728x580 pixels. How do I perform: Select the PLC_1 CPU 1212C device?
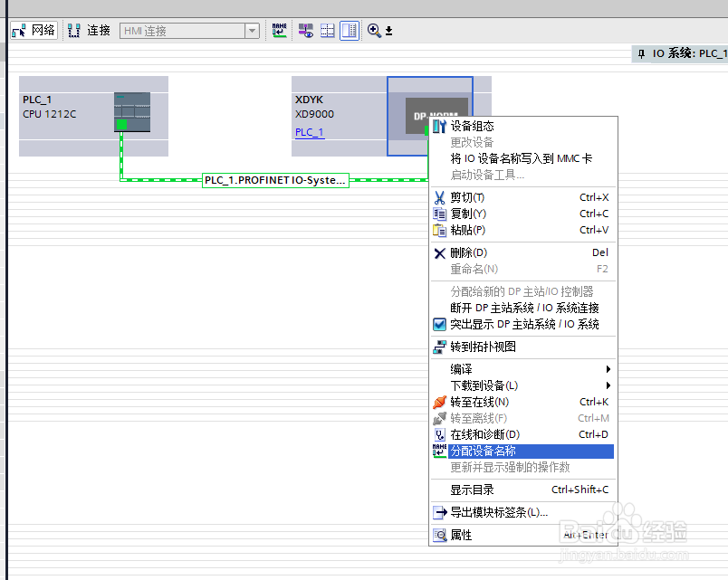pos(93,116)
